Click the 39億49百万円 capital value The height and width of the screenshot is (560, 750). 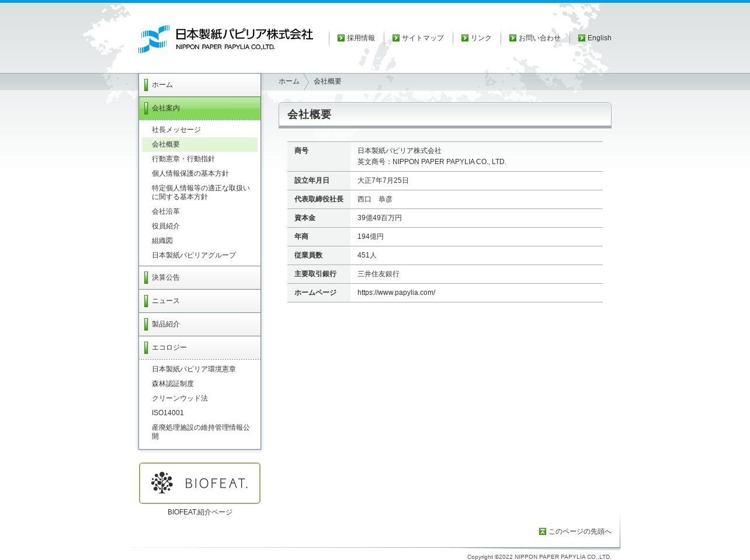pos(380,218)
